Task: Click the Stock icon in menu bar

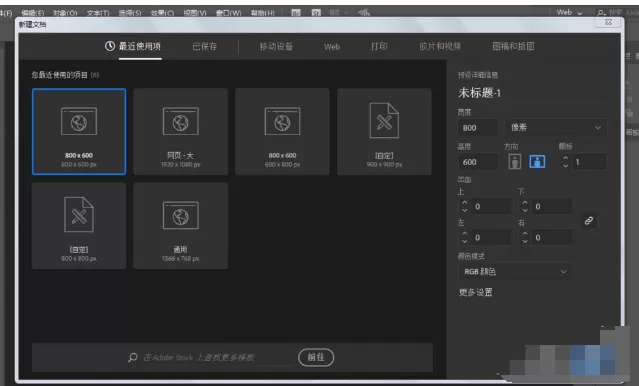Action: pyautogui.click(x=316, y=13)
